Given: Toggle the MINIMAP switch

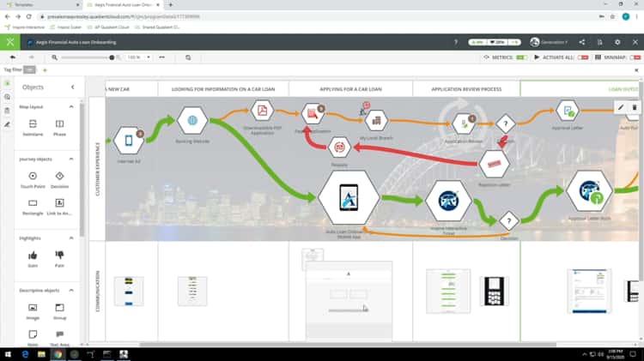Looking at the screenshot, I should pyautogui.click(x=635, y=57).
